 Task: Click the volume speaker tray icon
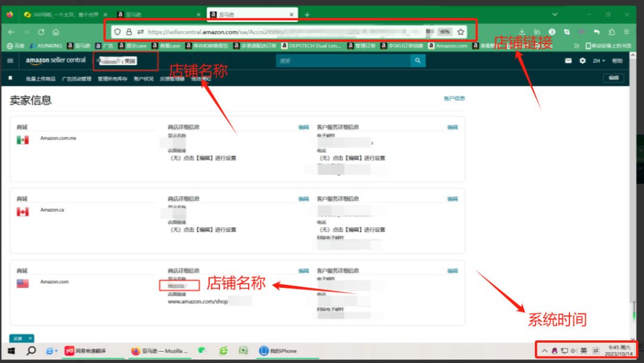pos(574,350)
